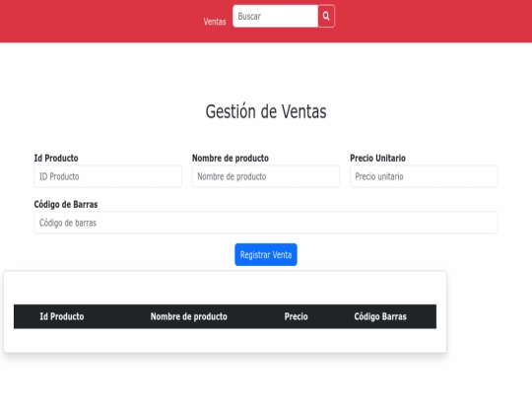Click the Id Producto table column header

(x=62, y=316)
